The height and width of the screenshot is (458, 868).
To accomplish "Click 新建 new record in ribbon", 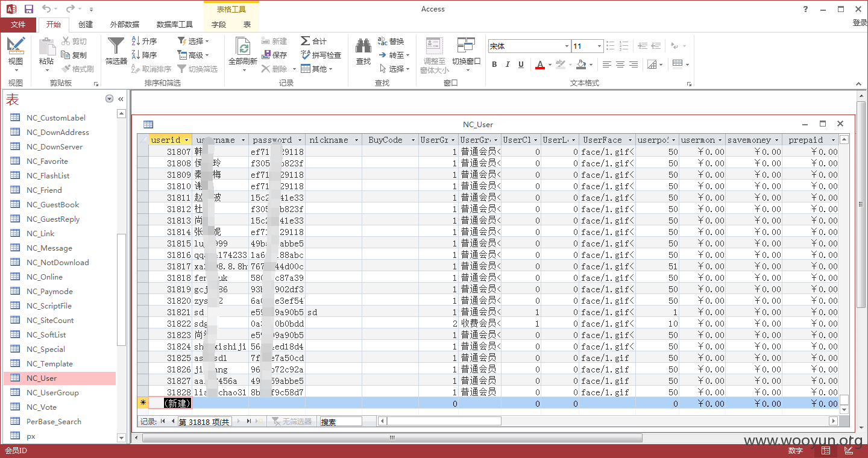I will (x=274, y=41).
